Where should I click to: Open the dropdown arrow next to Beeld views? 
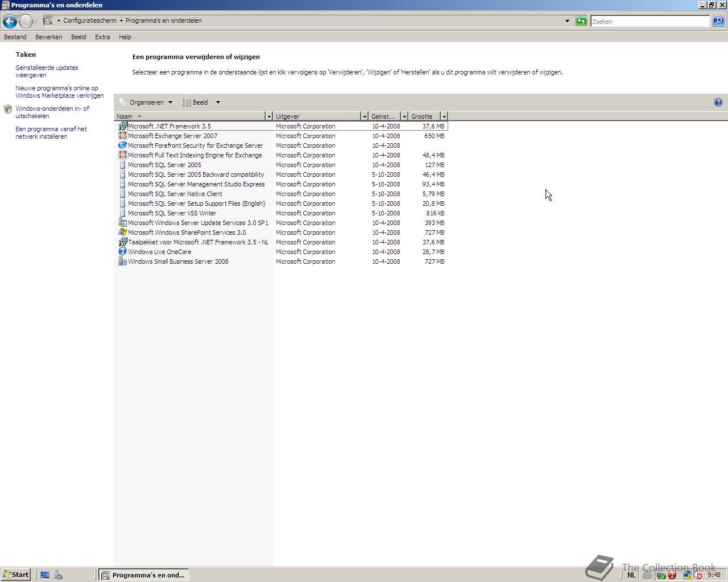[218, 102]
